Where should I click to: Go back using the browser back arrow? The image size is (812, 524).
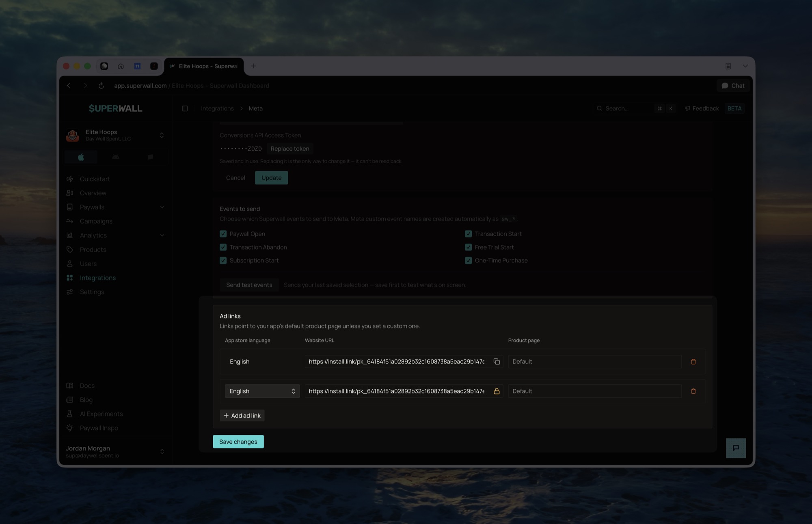click(69, 86)
